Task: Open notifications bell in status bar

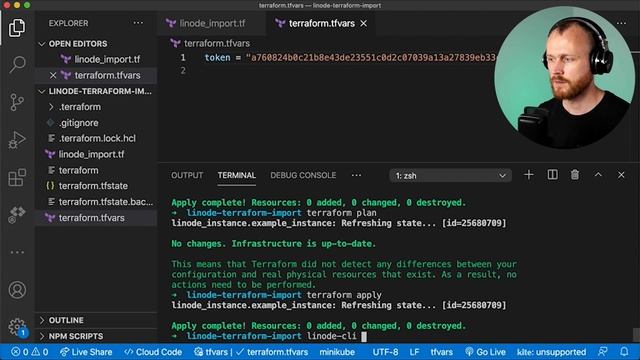Action: click(624, 352)
